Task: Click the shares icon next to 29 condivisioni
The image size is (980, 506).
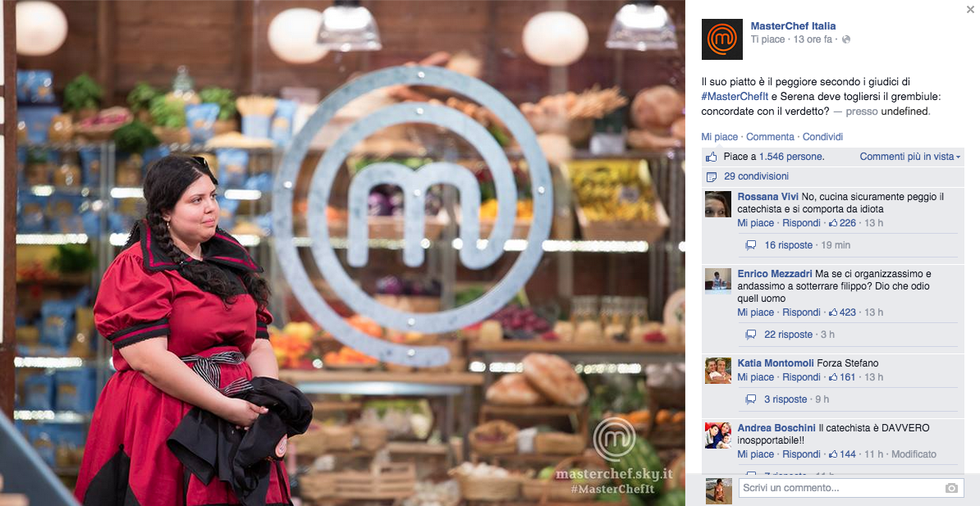Action: click(712, 177)
